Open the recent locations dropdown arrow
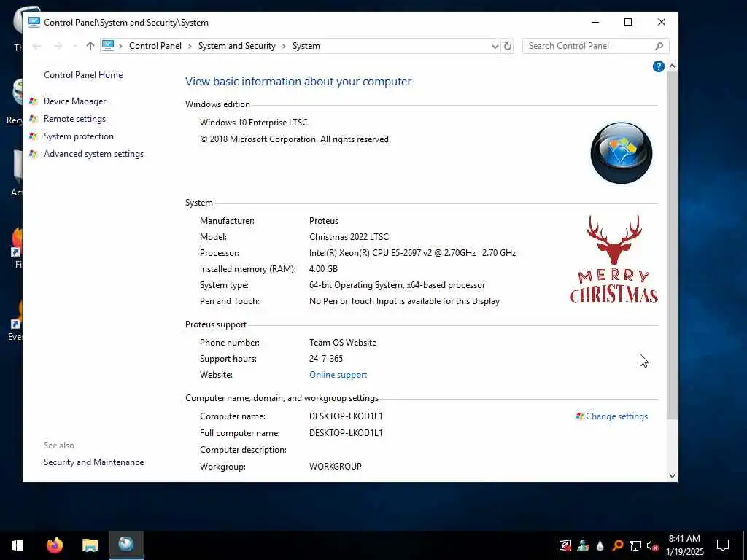The height and width of the screenshot is (560, 747). coord(75,46)
